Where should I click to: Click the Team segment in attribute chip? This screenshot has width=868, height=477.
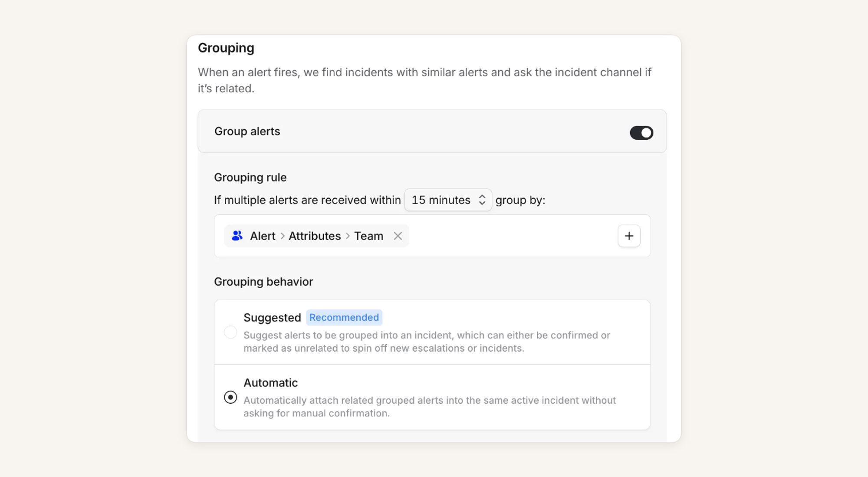coord(368,236)
